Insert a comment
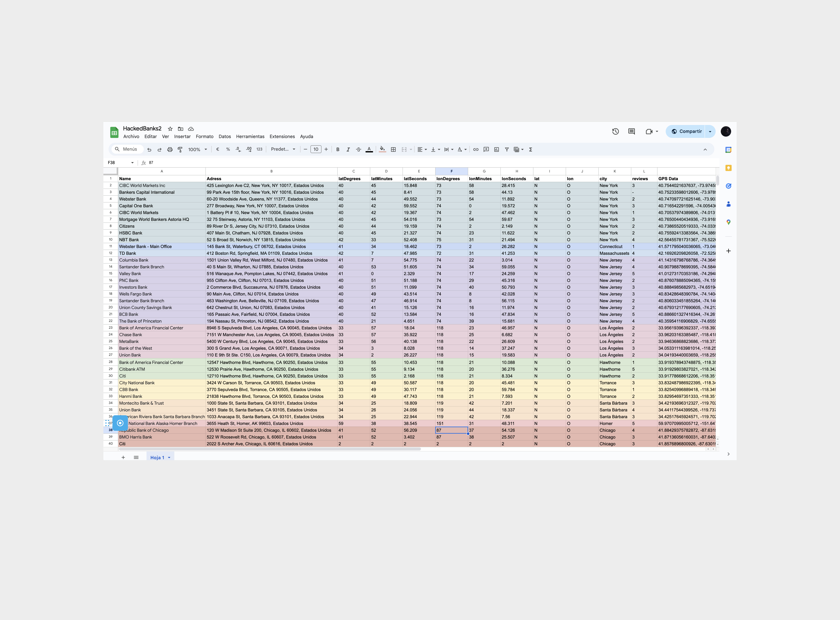Viewport: 840px width, 620px height. (486, 150)
